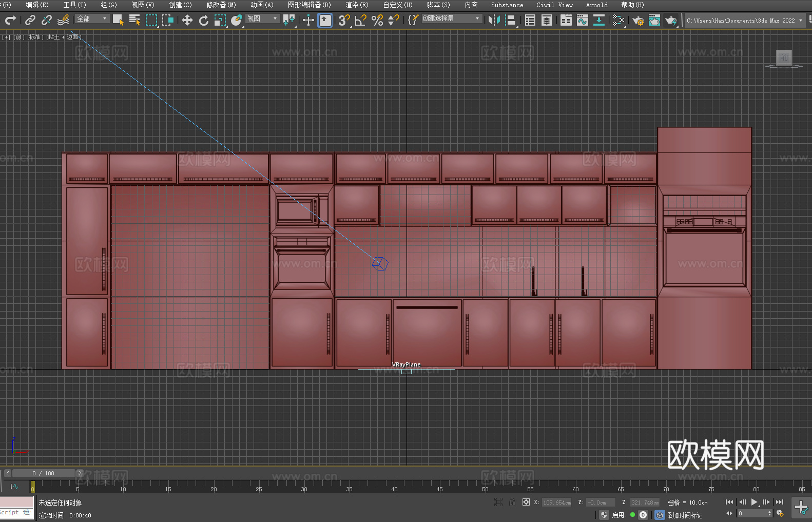Open Select by Name list tool

[x=134, y=20]
